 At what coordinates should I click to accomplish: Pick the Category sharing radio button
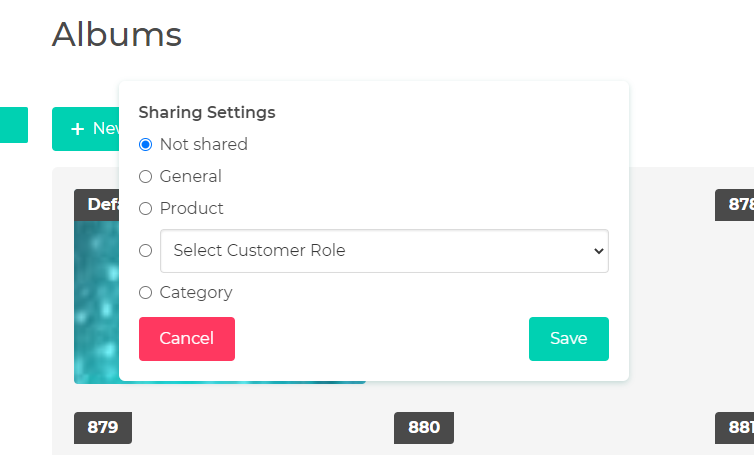[x=145, y=292]
